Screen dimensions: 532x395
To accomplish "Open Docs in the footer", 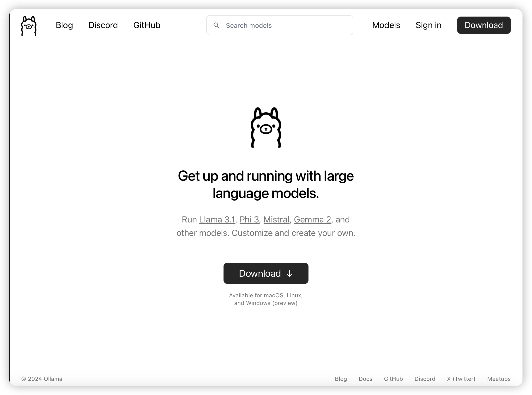I will [365, 379].
